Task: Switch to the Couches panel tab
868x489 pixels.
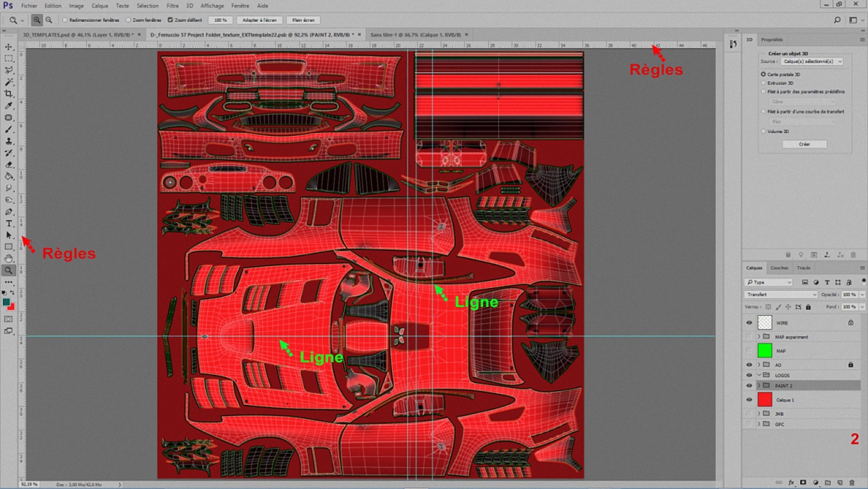Action: (779, 268)
